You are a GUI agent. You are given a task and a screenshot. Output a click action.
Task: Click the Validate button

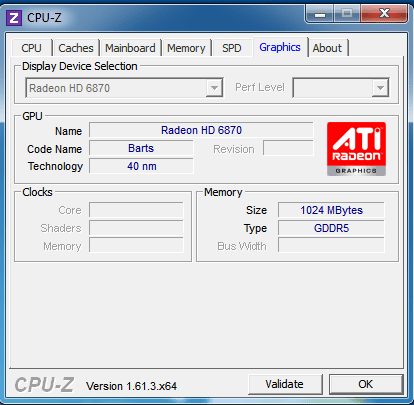(x=285, y=384)
